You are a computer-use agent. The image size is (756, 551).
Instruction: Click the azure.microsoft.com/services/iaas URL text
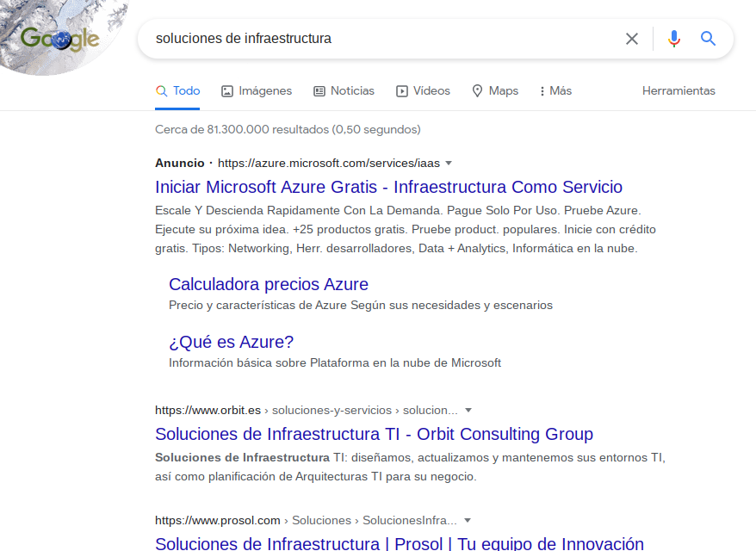pos(329,164)
